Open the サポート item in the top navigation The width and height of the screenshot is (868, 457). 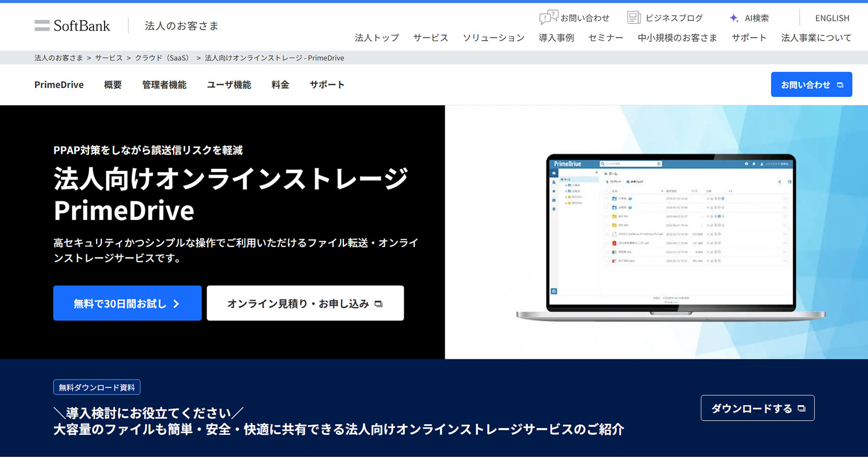point(749,37)
